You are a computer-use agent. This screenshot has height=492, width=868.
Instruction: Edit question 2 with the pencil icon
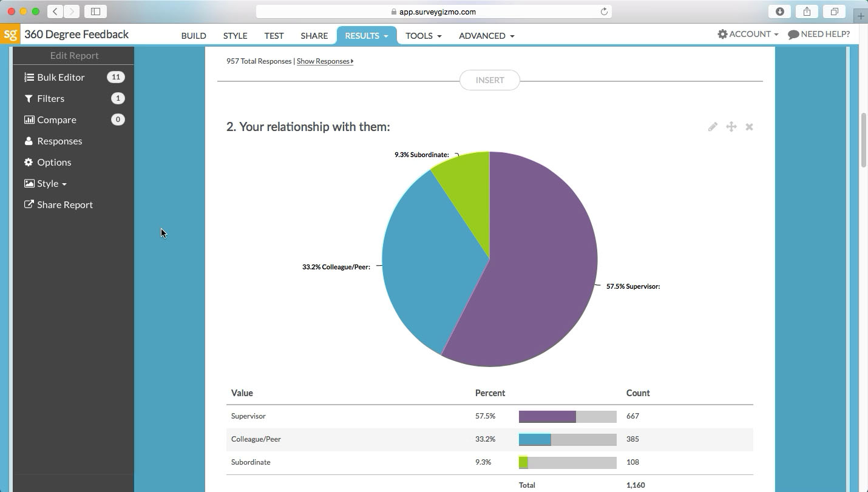pos(713,127)
